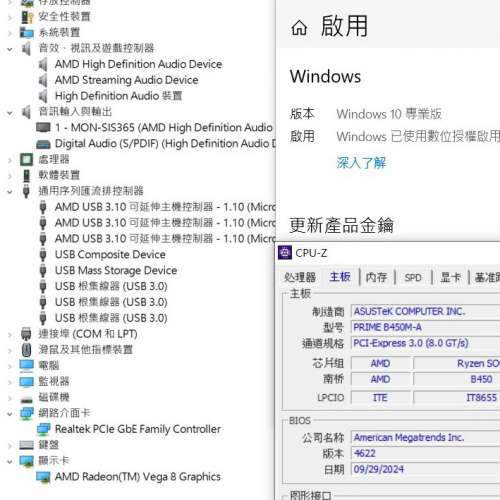Click the AMD Streaming Audio Device speaker icon
Viewport: 500px width, 500px height.
coord(43,80)
